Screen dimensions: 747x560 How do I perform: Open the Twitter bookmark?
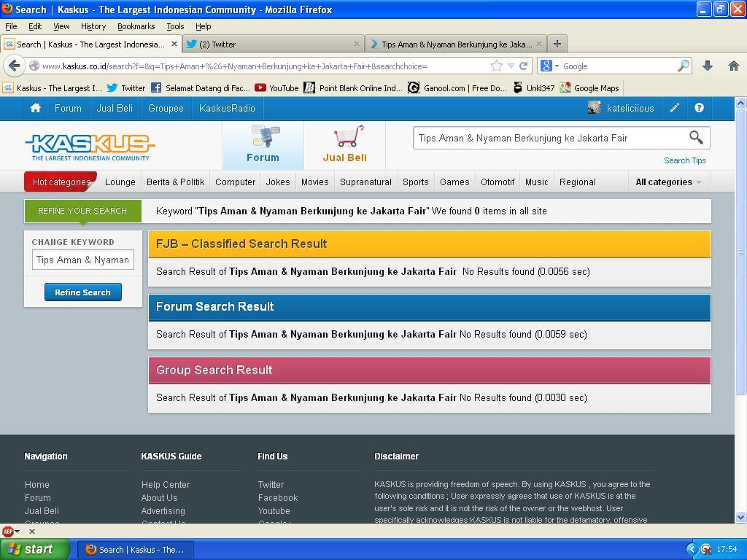pos(126,88)
